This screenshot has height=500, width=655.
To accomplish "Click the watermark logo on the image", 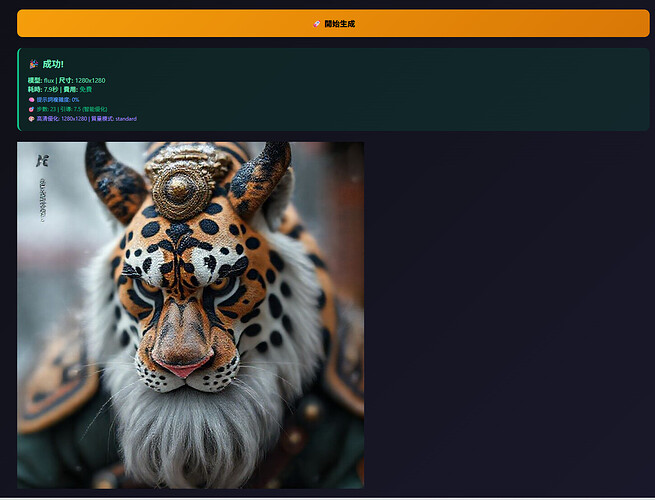I will 42,160.
